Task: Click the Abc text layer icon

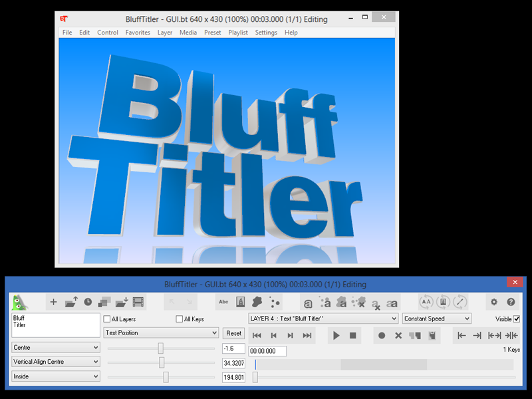Action: [x=223, y=302]
